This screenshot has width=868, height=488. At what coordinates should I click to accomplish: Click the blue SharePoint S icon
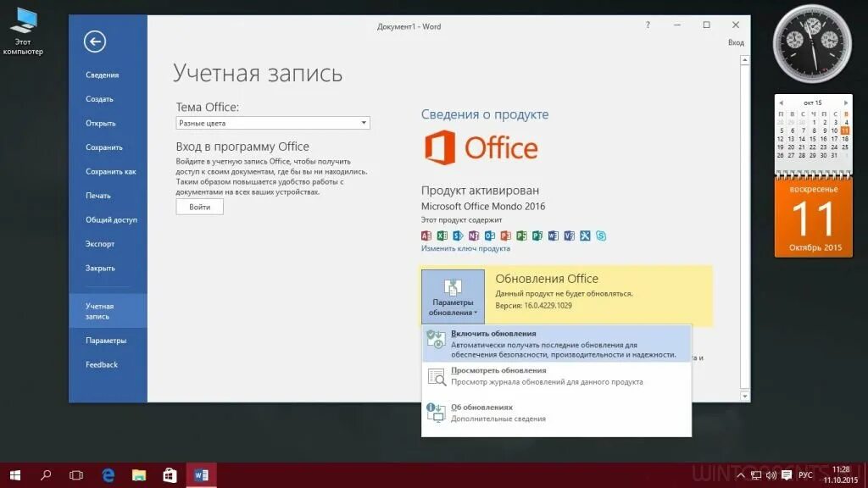458,236
